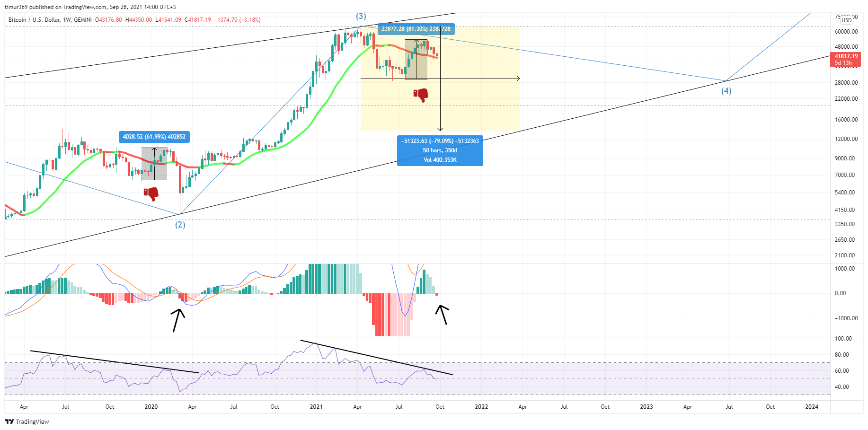Click the measure label '4028.52 (61.99%) 402852'
The width and height of the screenshot is (868, 430).
[x=154, y=137]
